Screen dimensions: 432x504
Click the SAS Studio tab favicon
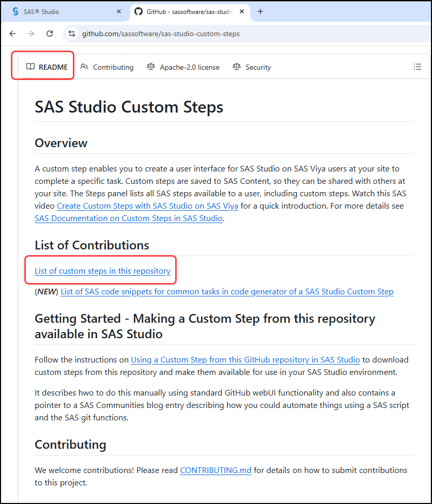pos(15,11)
